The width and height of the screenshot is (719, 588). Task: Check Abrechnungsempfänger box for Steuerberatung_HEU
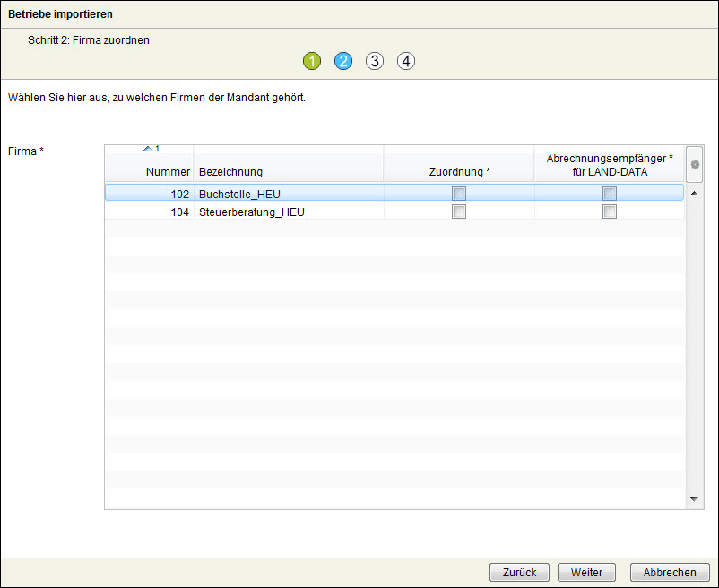click(x=610, y=212)
